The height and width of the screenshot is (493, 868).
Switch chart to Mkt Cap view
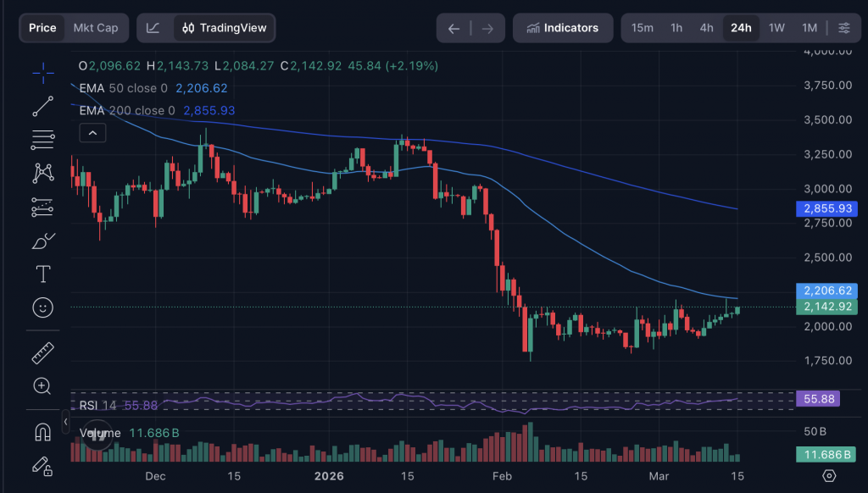pyautogui.click(x=96, y=28)
